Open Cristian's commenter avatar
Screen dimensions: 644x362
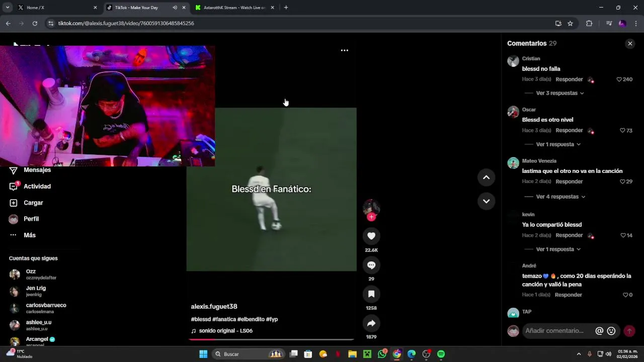(513, 61)
